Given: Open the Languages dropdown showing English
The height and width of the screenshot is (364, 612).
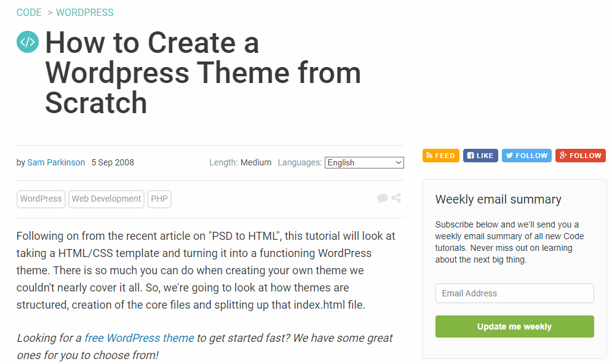Looking at the screenshot, I should 364,162.
